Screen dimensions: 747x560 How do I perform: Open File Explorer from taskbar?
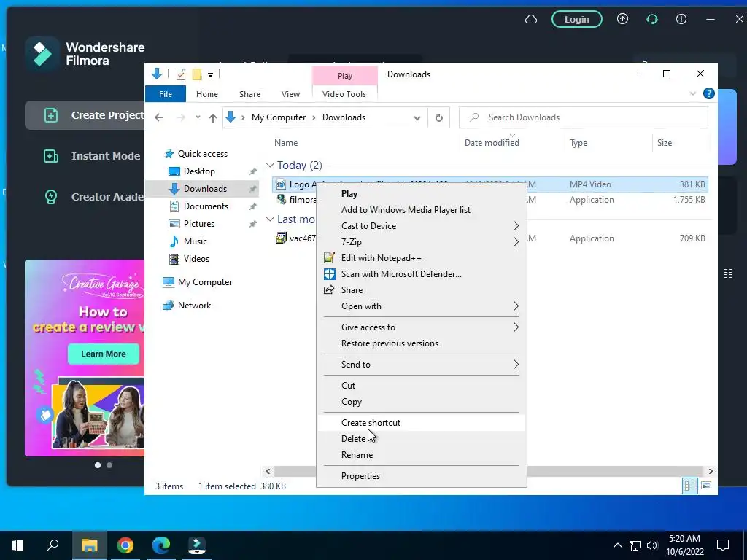[89, 545]
